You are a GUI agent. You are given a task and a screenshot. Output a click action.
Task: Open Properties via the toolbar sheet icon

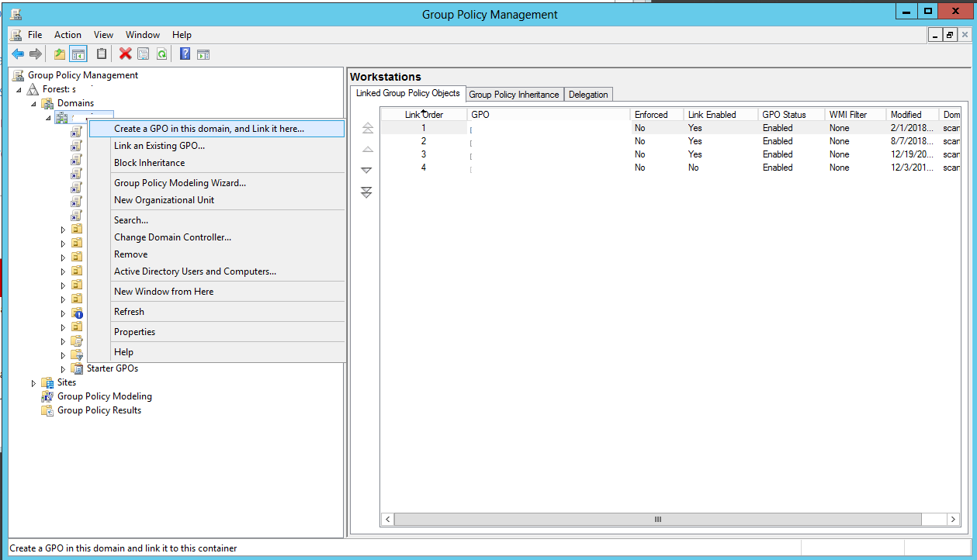point(144,54)
